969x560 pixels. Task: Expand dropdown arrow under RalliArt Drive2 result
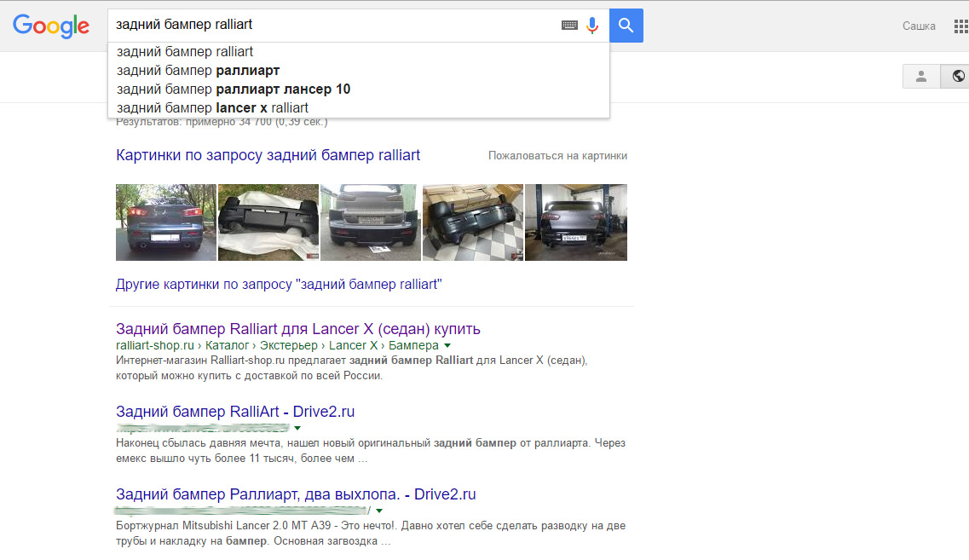[x=297, y=429]
